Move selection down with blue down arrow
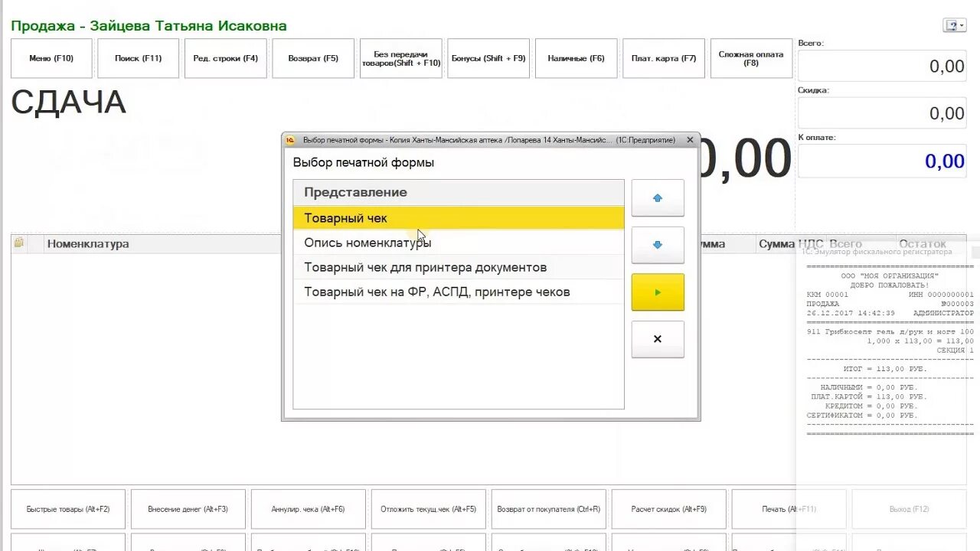Screen dimensions: 980x551 tap(658, 245)
